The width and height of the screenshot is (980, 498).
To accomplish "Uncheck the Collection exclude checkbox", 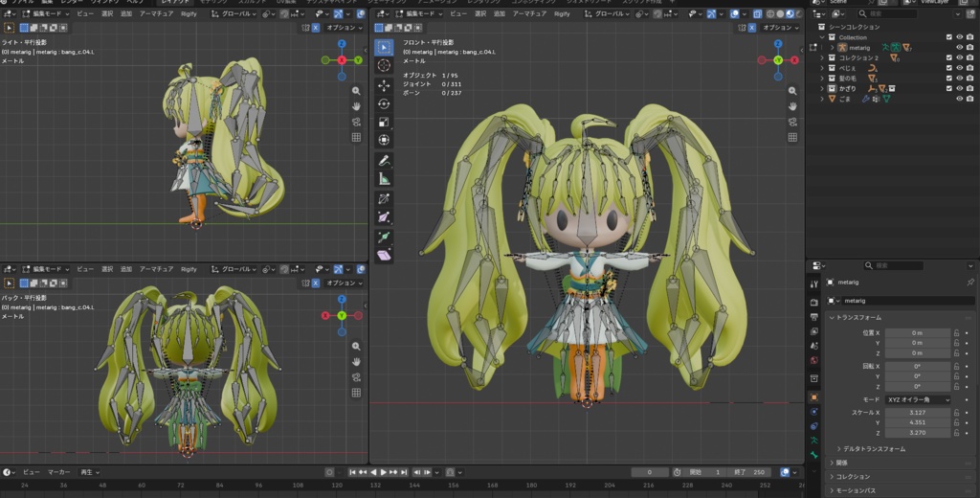I will [948, 37].
